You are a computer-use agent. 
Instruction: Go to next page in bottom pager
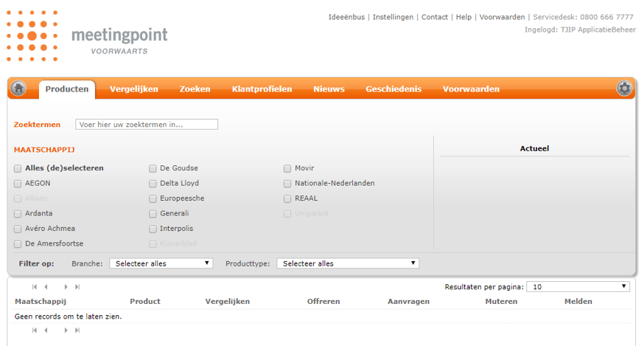click(x=66, y=330)
